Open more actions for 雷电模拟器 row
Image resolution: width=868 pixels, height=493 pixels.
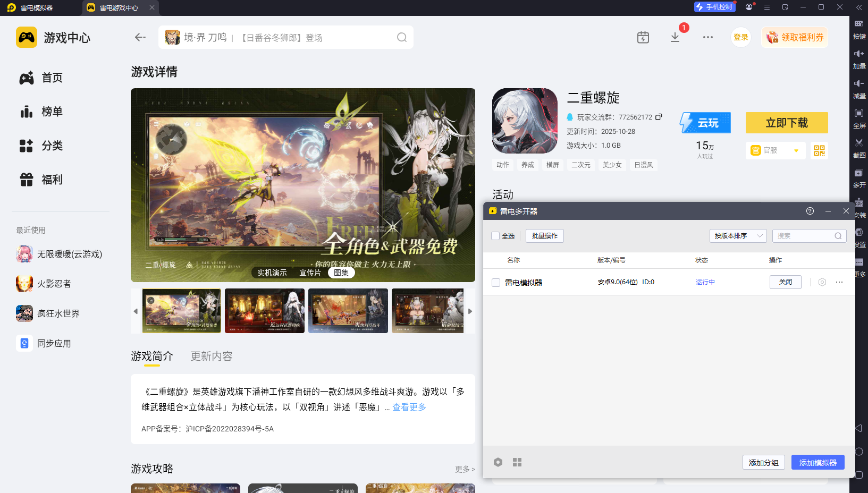(839, 282)
